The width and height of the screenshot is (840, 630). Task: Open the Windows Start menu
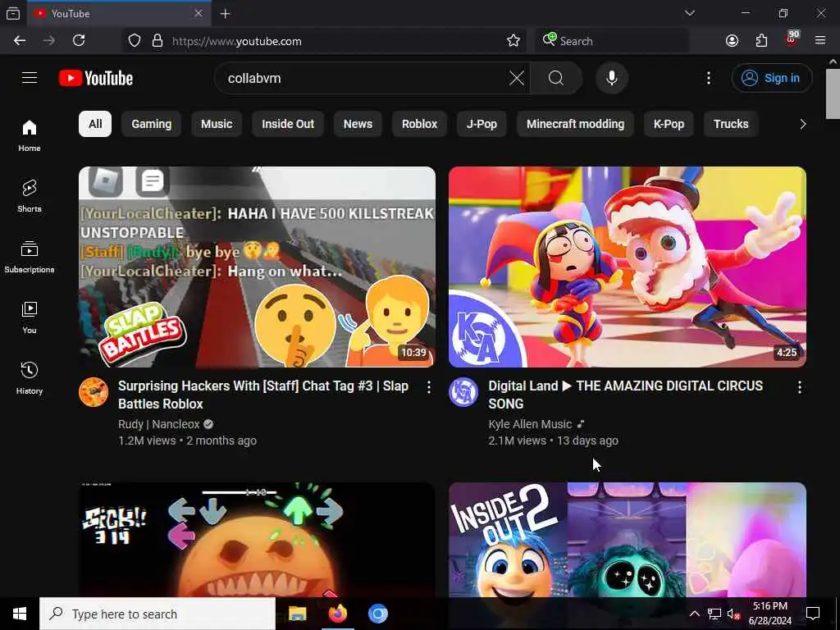pos(20,614)
